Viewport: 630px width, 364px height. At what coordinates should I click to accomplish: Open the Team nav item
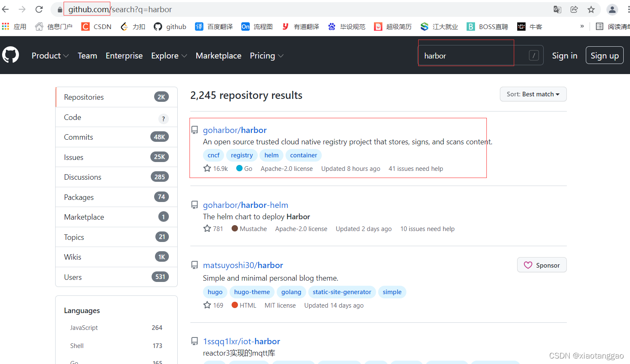87,56
